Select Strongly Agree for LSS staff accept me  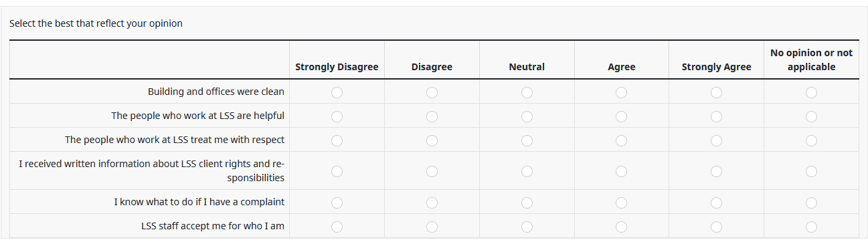tap(717, 227)
